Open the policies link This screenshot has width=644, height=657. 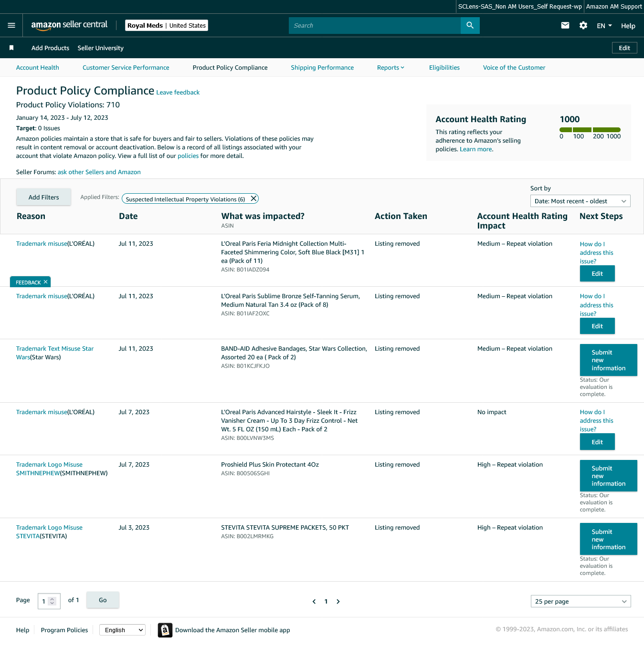188,156
